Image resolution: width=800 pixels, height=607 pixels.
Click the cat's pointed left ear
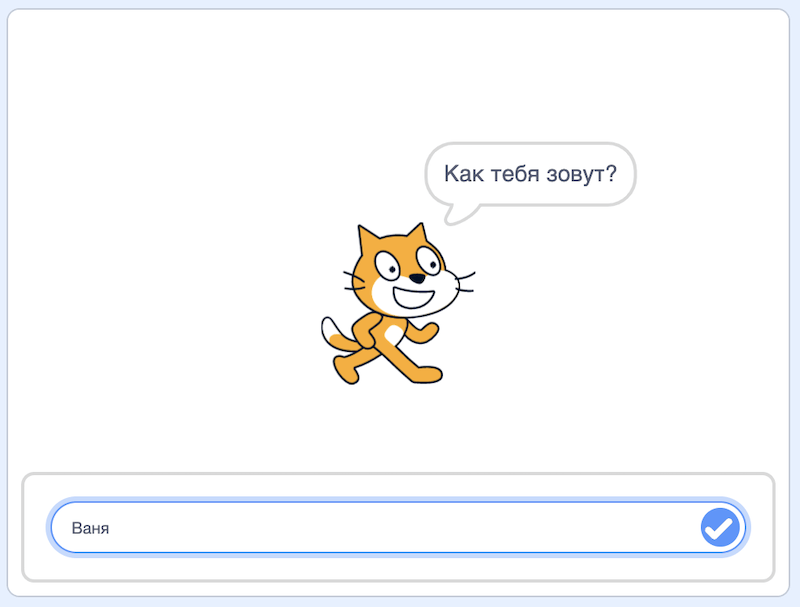pos(368,240)
